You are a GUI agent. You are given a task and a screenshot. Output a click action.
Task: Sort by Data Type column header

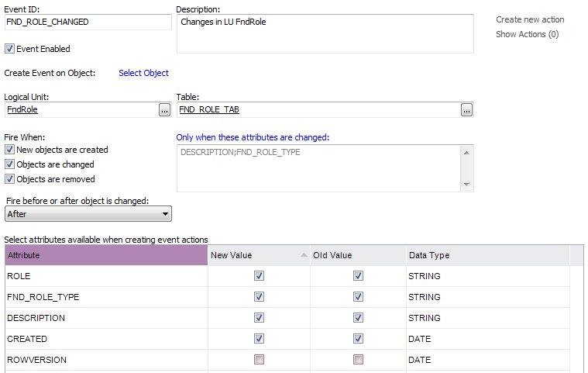pos(486,255)
